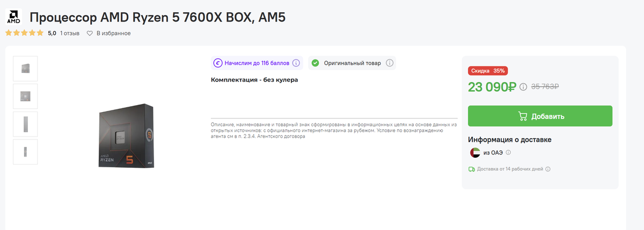Click Доставка от 14 рабочих дней text

point(510,169)
